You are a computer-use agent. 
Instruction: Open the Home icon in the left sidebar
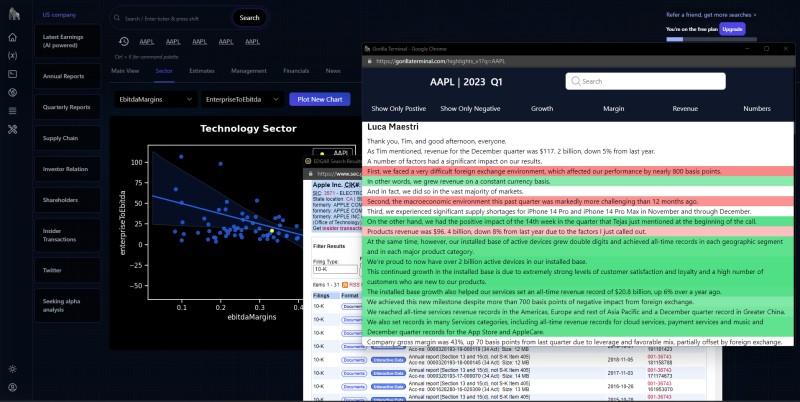click(x=13, y=37)
